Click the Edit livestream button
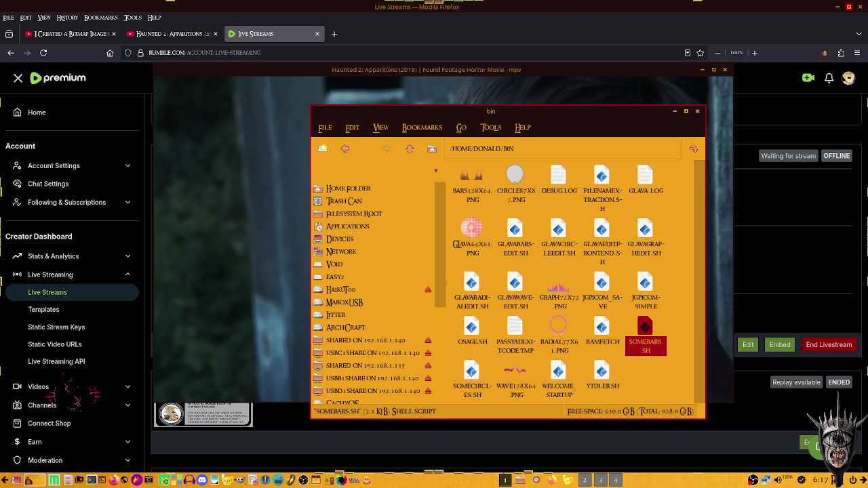Image resolution: width=868 pixels, height=488 pixels. tap(748, 344)
